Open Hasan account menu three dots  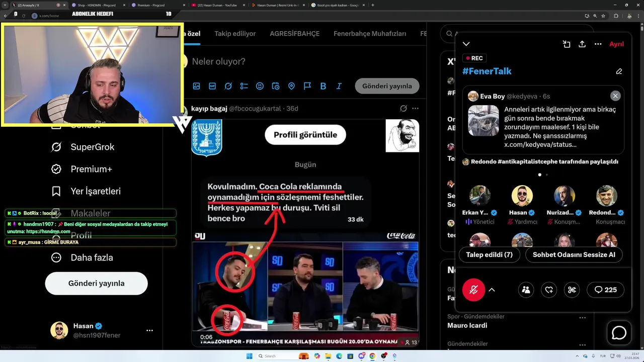click(149, 330)
